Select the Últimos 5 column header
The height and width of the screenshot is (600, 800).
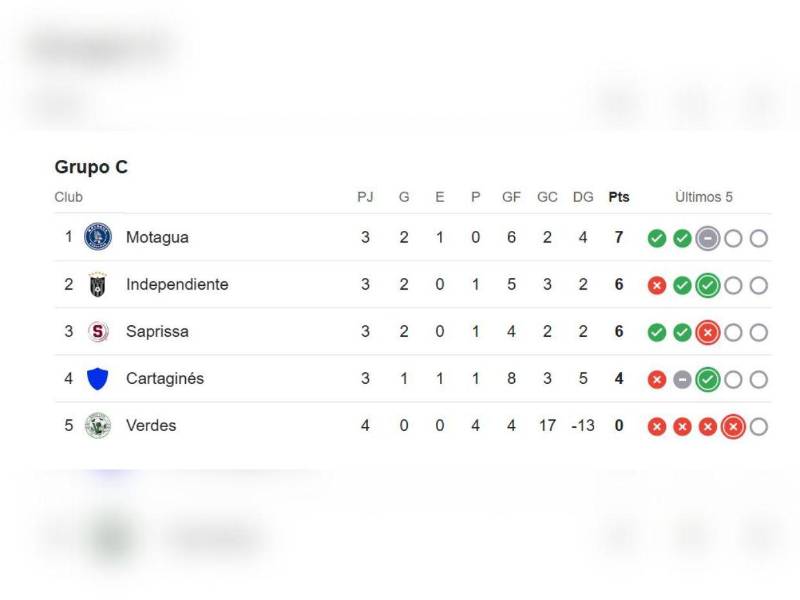704,197
